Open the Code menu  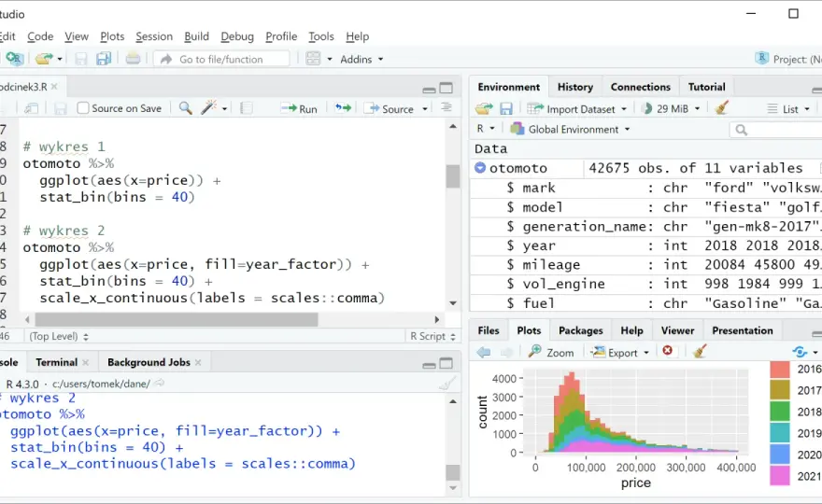point(40,36)
